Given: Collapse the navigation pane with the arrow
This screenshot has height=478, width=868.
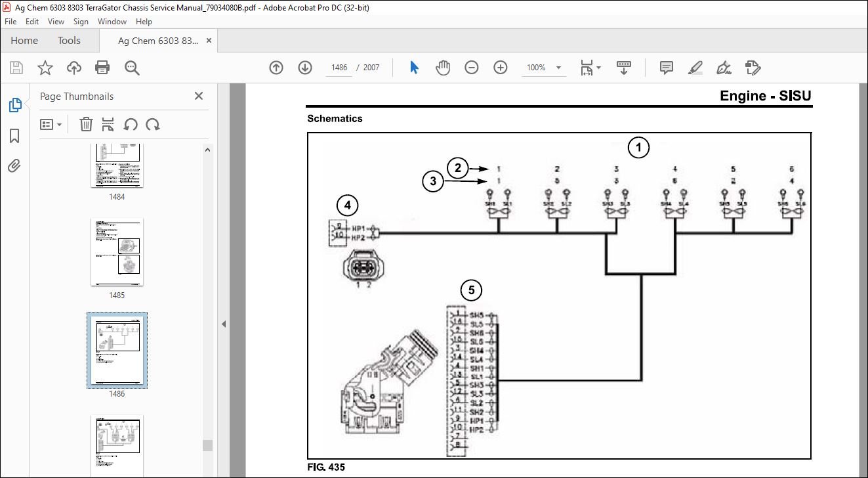Looking at the screenshot, I should (x=223, y=324).
